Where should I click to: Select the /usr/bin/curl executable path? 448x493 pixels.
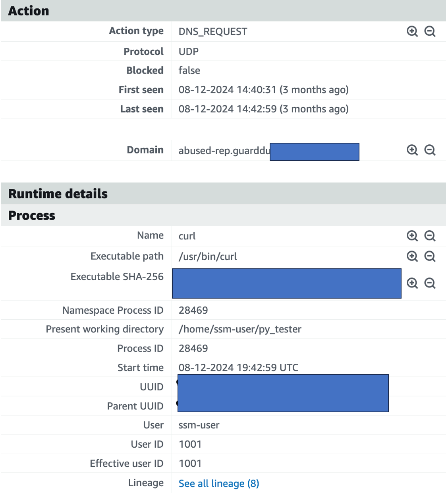click(207, 256)
